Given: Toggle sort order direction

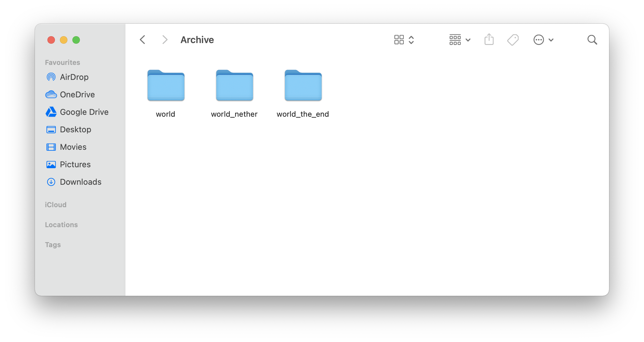Looking at the screenshot, I should 412,40.
